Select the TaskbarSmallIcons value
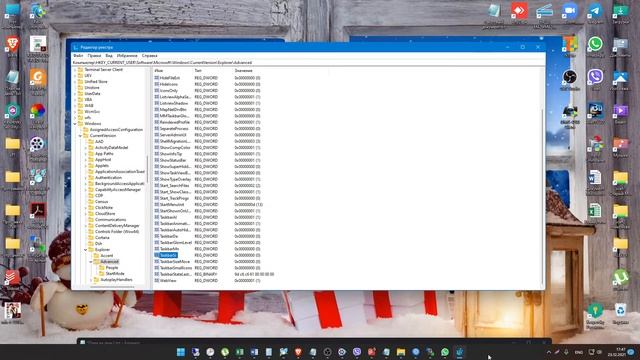The image size is (640, 360). pyautogui.click(x=176, y=268)
